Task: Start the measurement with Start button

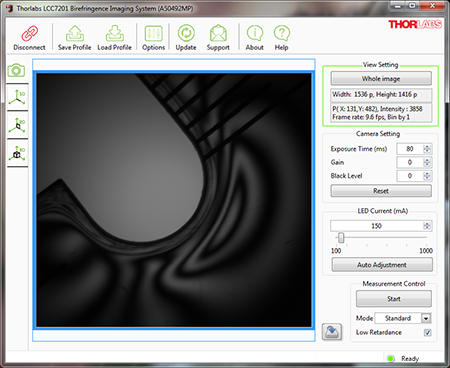Action: tap(394, 299)
